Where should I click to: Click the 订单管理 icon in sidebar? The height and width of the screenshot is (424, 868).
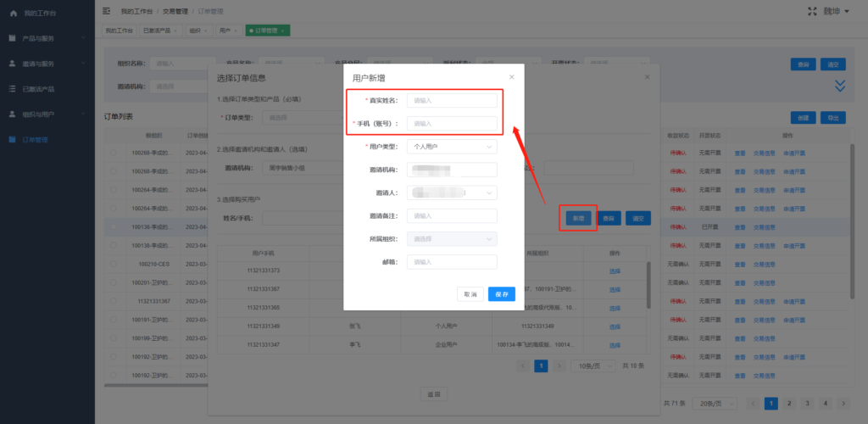click(13, 139)
